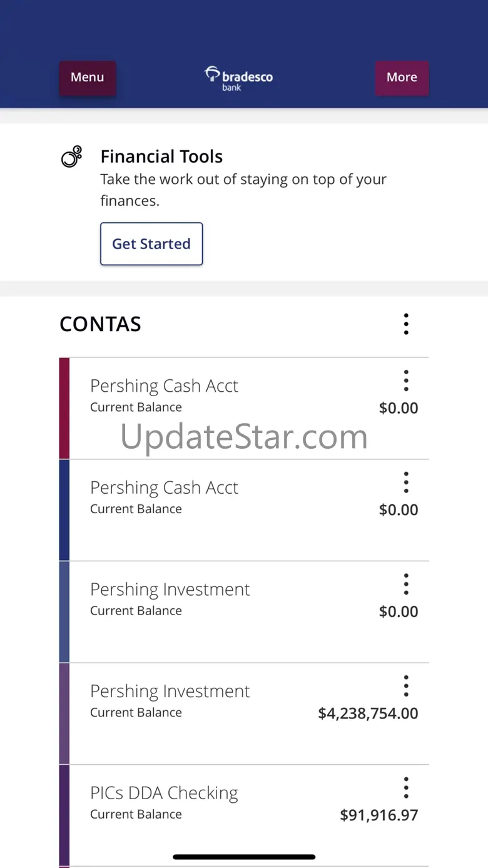488x868 pixels.
Task: Tap the crimson color bar on first account
Action: pos(64,408)
